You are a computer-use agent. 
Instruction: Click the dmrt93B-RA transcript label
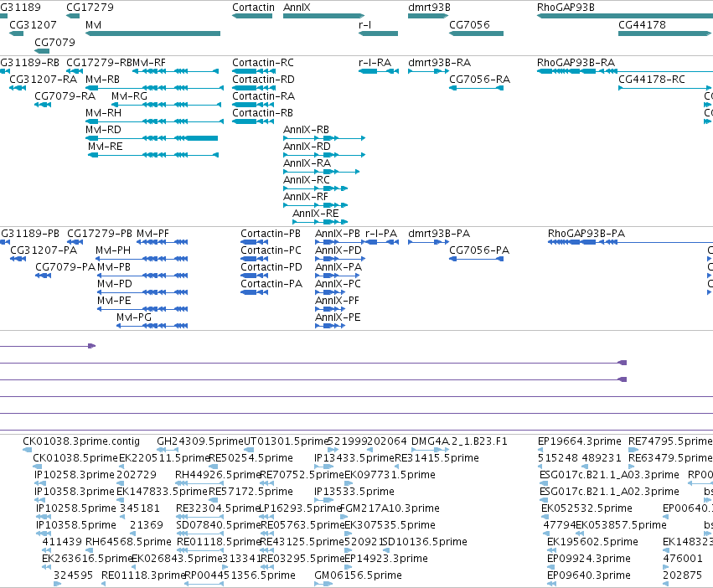tap(440, 62)
